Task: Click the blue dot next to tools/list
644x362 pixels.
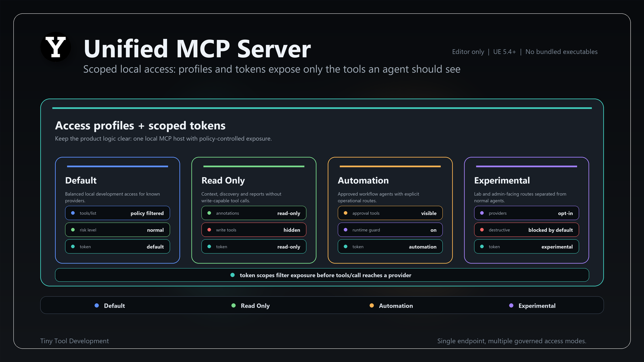Action: tap(73, 213)
